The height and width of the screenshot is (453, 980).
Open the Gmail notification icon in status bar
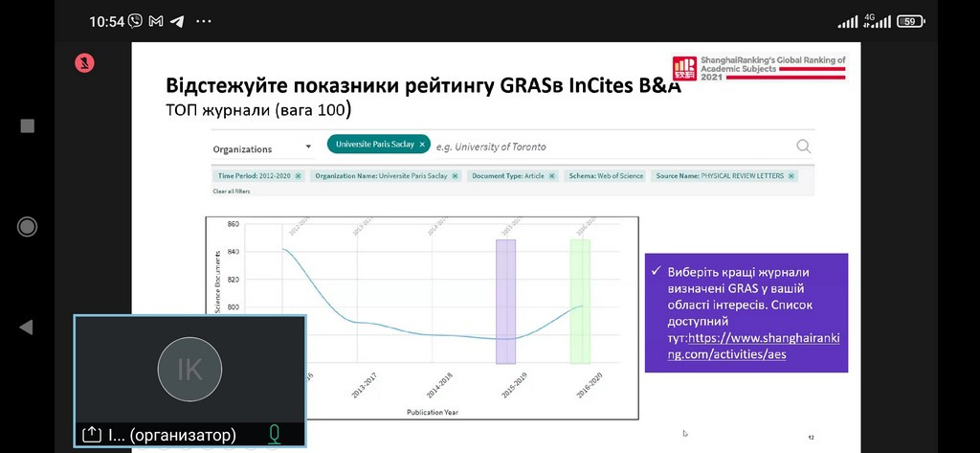point(156,21)
